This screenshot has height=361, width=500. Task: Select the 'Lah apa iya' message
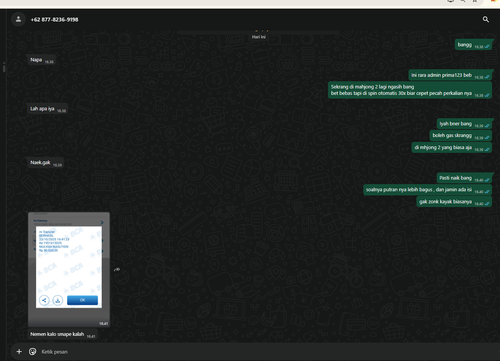click(x=48, y=109)
